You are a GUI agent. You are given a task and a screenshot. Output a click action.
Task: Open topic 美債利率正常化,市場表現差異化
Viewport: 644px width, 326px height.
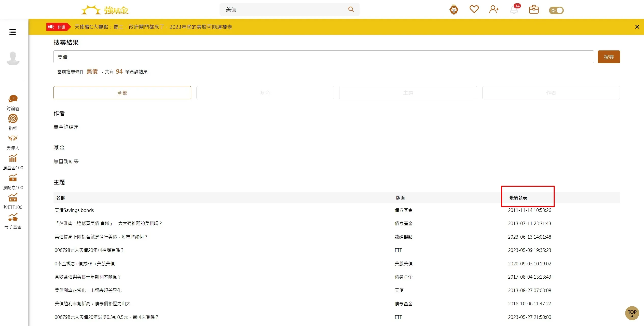click(x=88, y=290)
